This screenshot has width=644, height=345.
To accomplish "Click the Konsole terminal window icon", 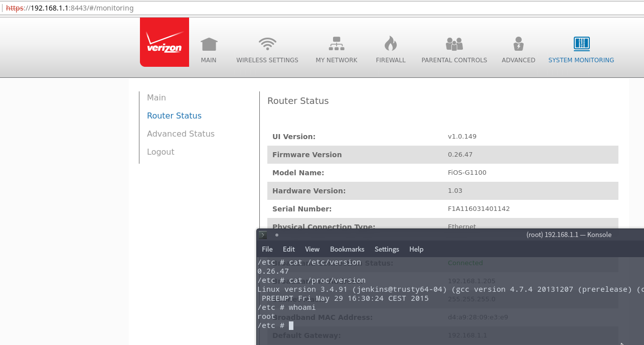I will 263,235.
